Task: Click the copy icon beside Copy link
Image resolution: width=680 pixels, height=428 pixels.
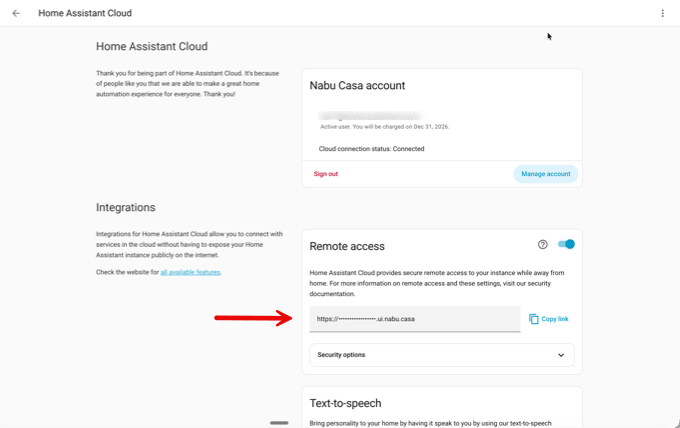Action: coord(533,319)
